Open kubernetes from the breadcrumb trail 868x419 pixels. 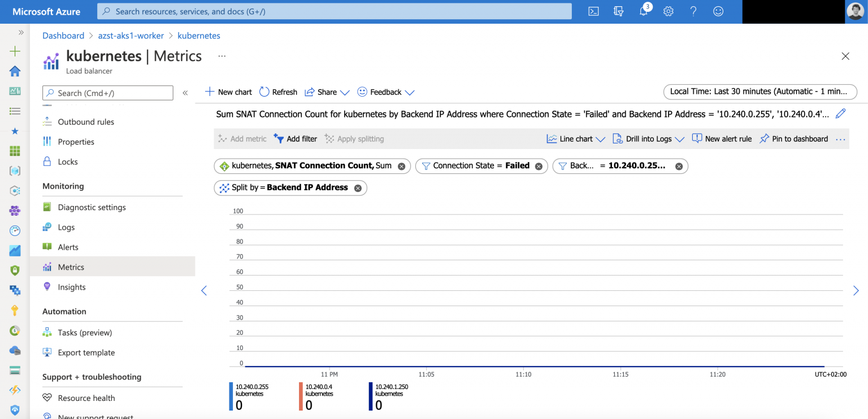[x=199, y=36]
